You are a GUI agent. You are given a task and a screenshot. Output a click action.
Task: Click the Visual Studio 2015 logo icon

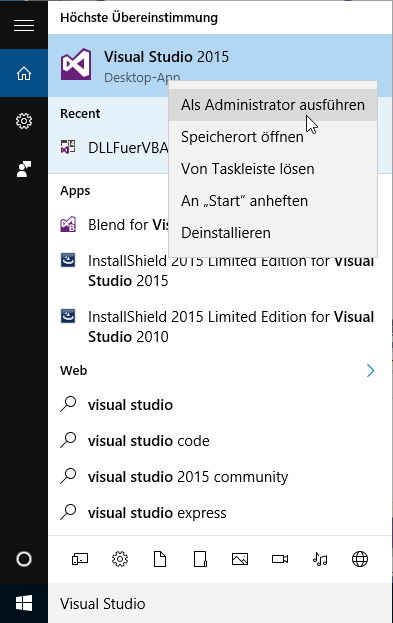pos(76,64)
